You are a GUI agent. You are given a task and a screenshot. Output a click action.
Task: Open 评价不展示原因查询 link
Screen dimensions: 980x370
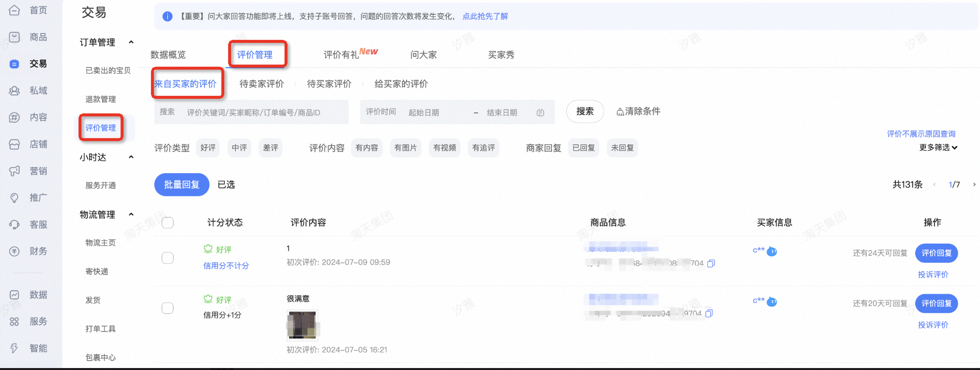tap(921, 134)
